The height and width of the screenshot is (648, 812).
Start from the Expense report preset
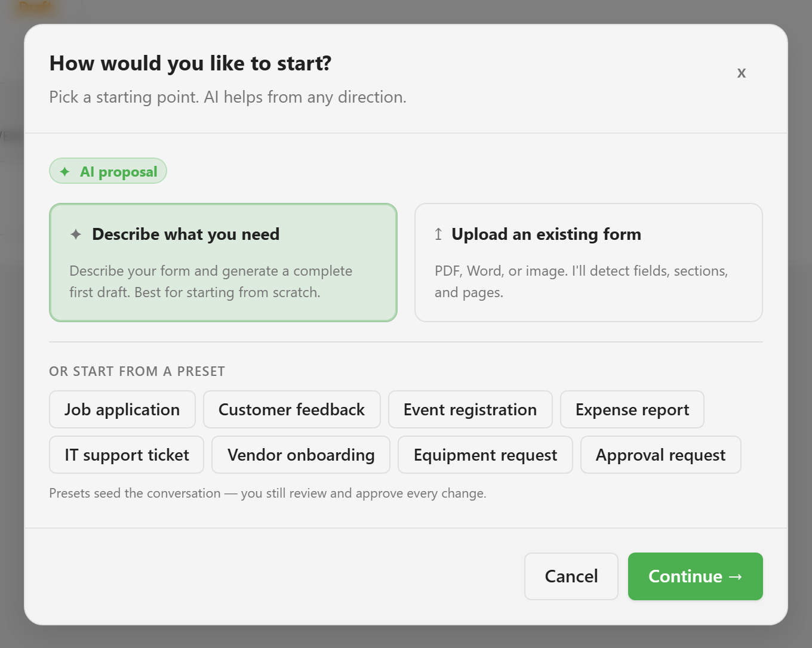(x=632, y=409)
